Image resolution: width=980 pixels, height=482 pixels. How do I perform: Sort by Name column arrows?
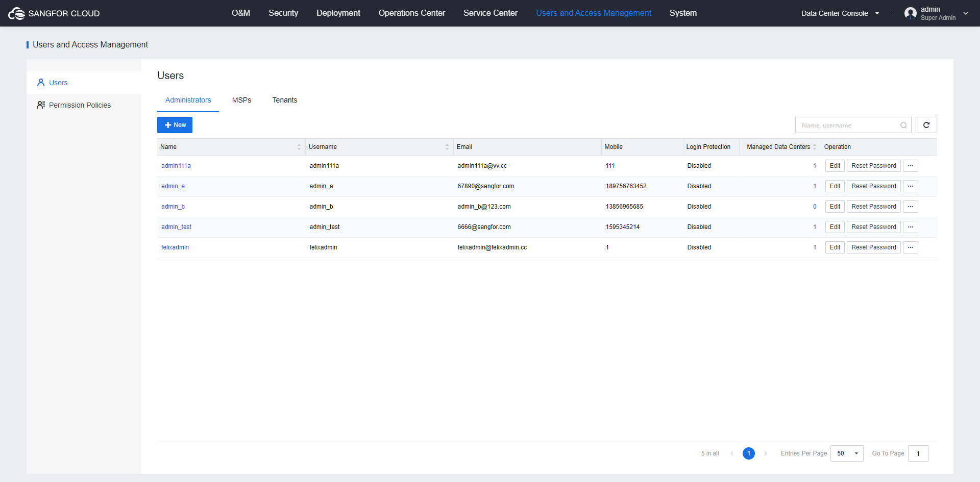click(299, 147)
